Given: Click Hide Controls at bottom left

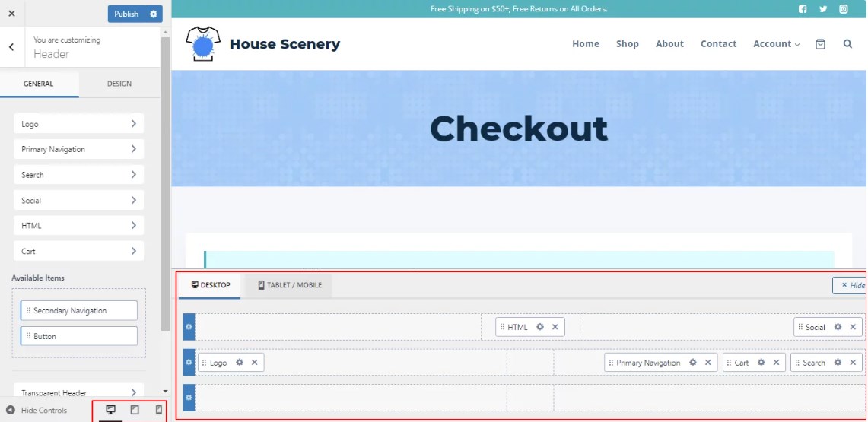Looking at the screenshot, I should click(37, 411).
